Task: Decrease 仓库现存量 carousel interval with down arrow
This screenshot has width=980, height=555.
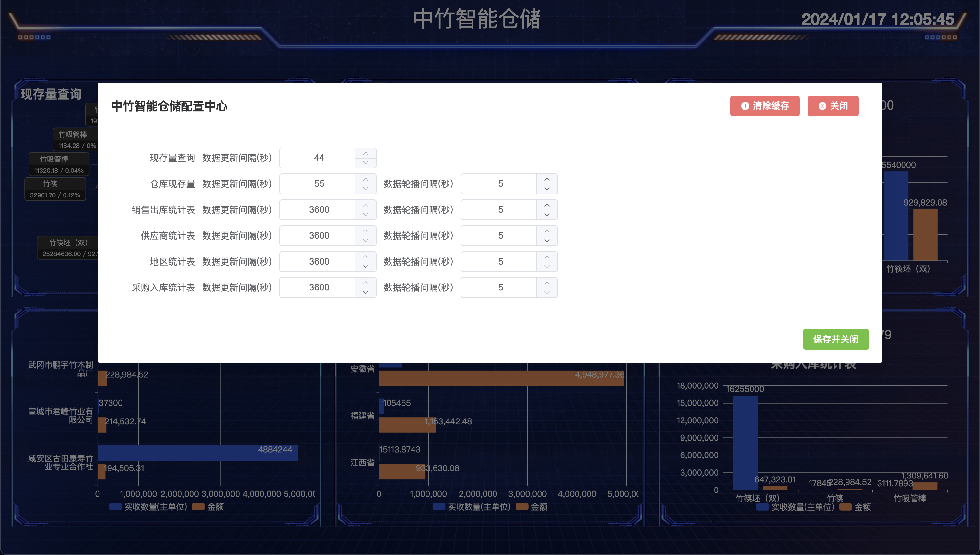Action: tap(547, 189)
